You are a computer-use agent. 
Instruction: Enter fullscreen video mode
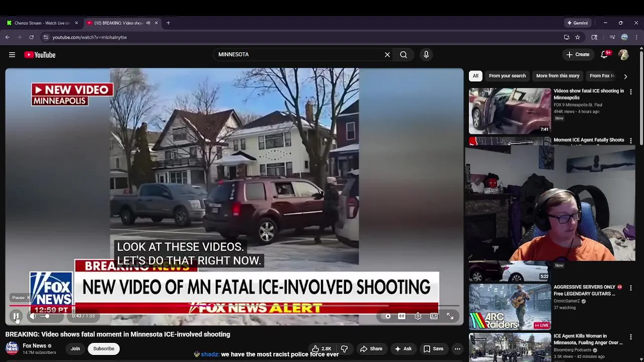[x=450, y=316]
